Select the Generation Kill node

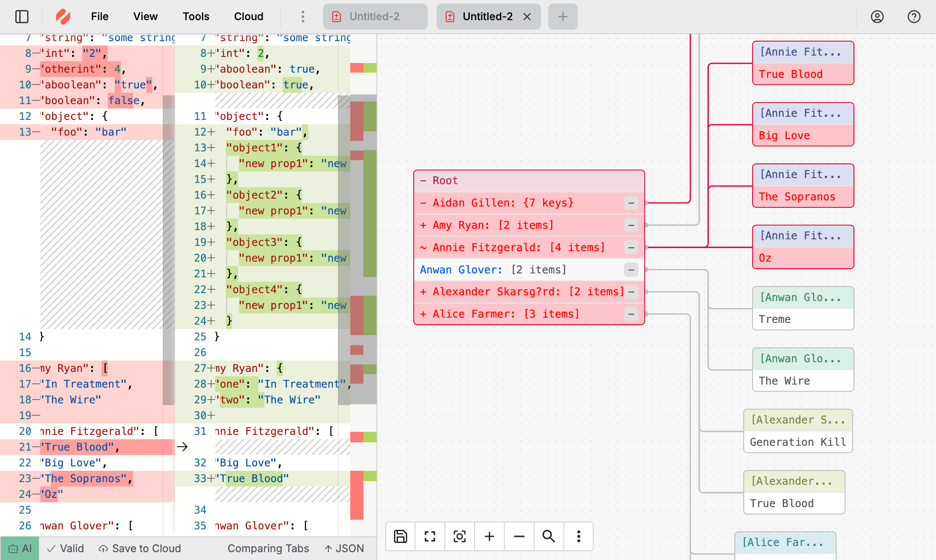798,431
